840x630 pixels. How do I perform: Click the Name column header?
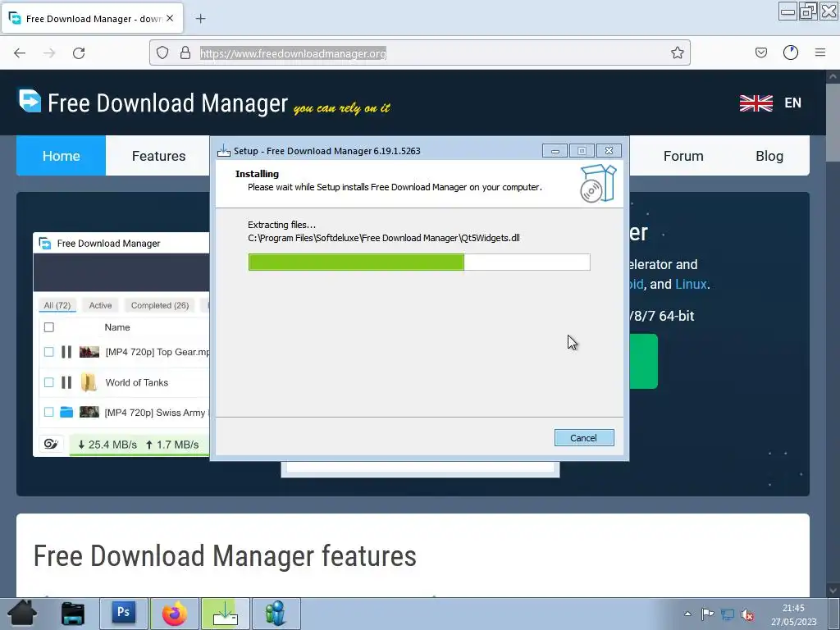coord(117,327)
